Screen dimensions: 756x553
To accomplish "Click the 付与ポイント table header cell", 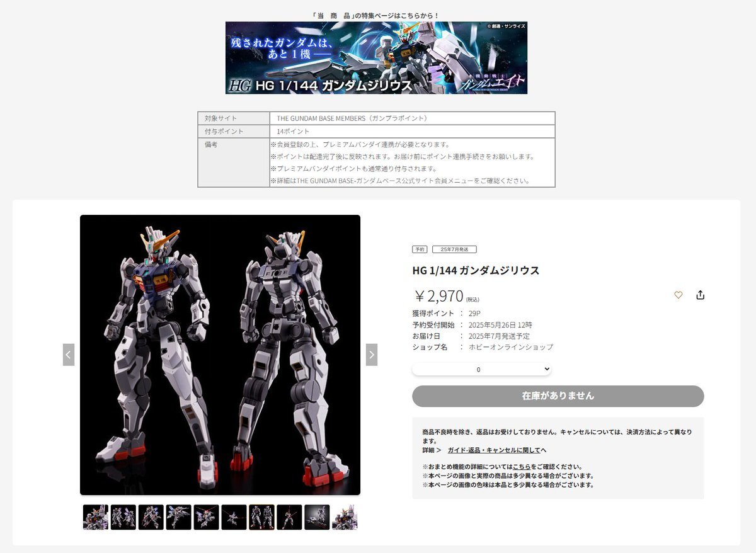I will click(234, 132).
